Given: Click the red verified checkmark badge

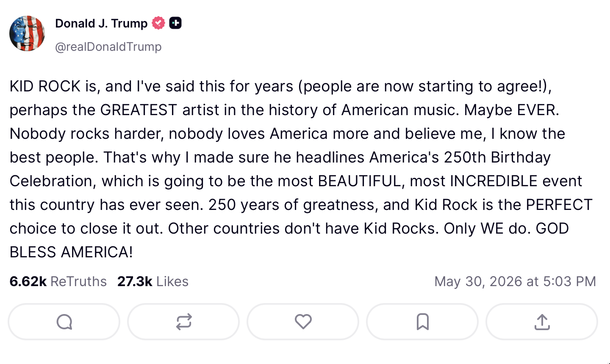Looking at the screenshot, I should [x=158, y=23].
